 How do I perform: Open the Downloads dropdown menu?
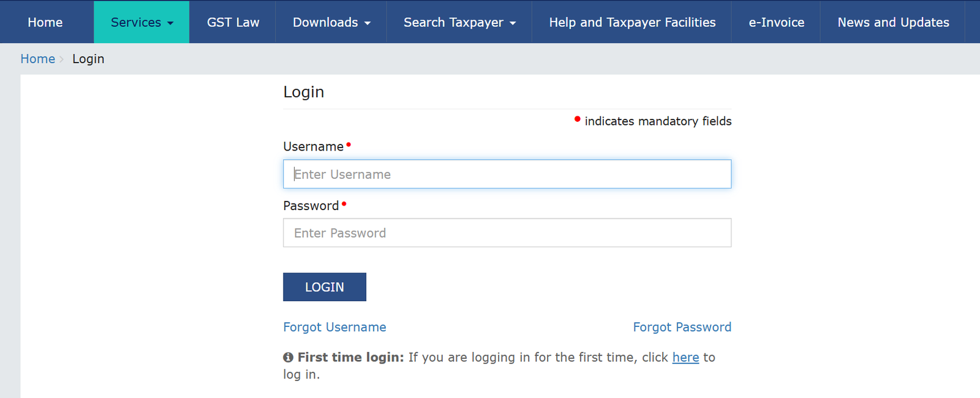pyautogui.click(x=331, y=23)
